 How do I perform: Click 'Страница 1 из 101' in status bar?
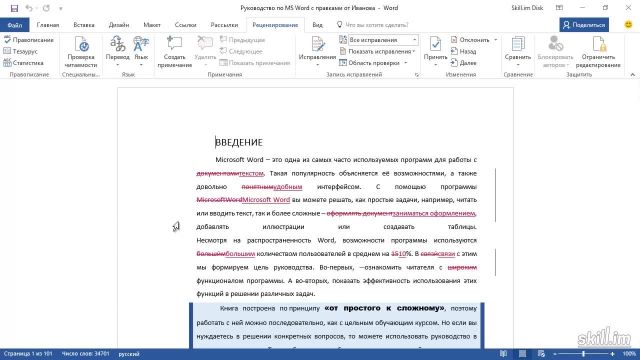tap(28, 354)
